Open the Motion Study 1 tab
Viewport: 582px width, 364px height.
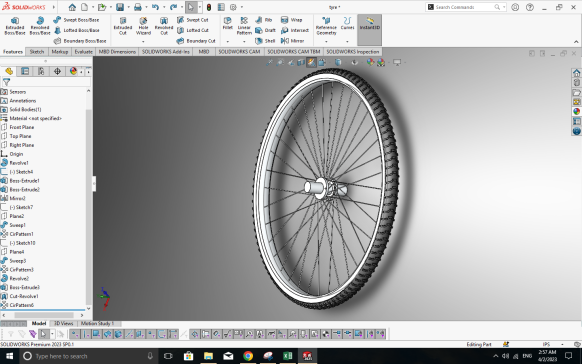pyautogui.click(x=98, y=324)
